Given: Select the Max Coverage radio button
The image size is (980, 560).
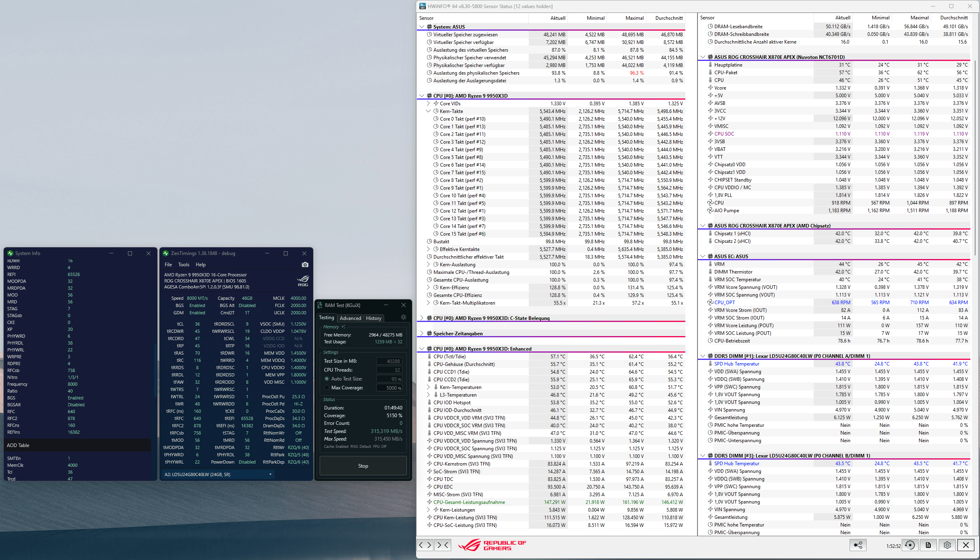Looking at the screenshot, I should (x=327, y=388).
